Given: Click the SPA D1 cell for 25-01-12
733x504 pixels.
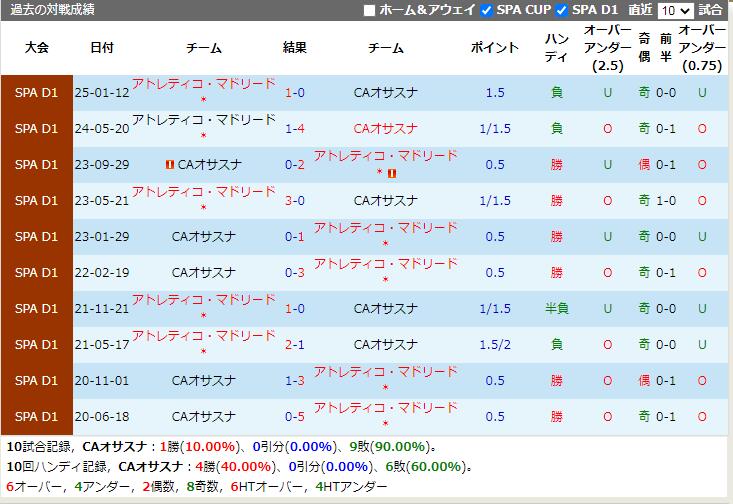Looking at the screenshot, I should (x=36, y=93).
